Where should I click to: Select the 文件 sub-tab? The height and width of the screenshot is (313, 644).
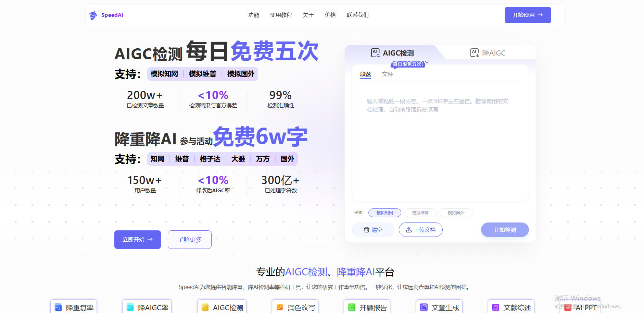[388, 74]
